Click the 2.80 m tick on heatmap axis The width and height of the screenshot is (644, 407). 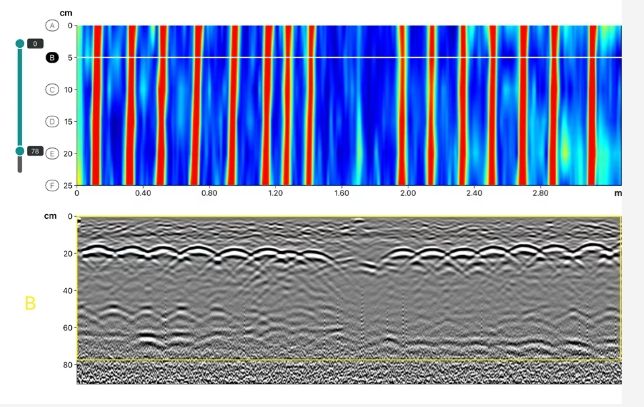540,192
